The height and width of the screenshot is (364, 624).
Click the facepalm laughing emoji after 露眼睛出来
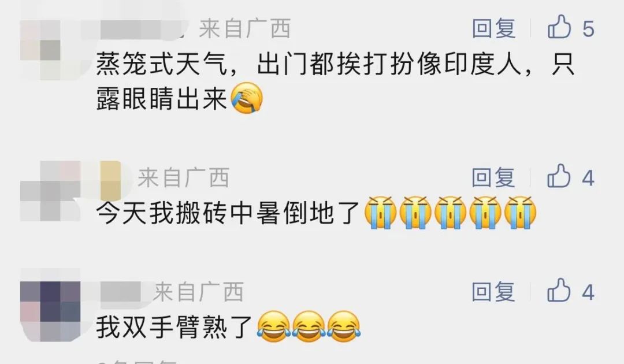pos(247,98)
